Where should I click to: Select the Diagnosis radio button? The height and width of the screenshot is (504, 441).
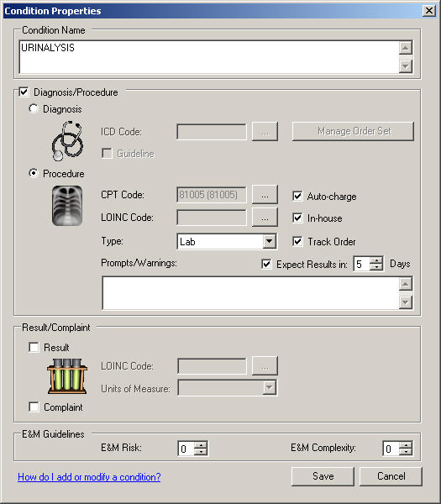point(34,108)
